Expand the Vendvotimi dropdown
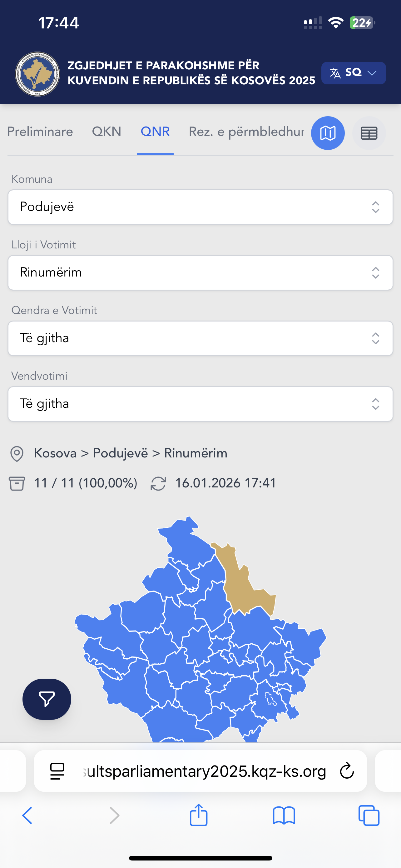Screen dimensions: 401x868 [x=200, y=404]
